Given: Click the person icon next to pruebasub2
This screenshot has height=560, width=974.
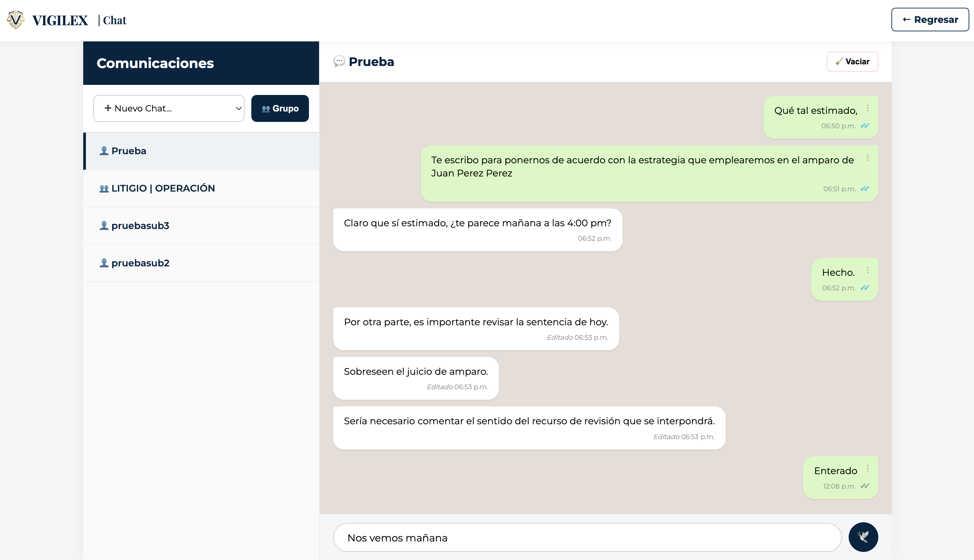Looking at the screenshot, I should (x=103, y=263).
